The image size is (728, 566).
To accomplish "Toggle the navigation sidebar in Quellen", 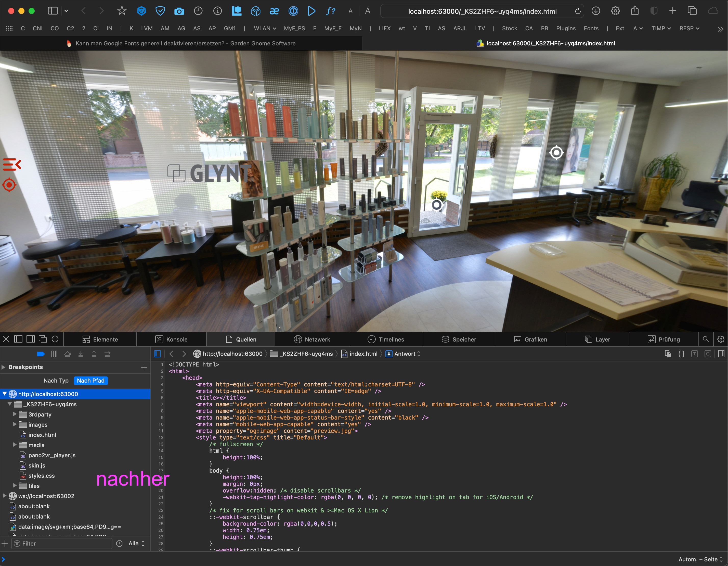I will pyautogui.click(x=158, y=354).
